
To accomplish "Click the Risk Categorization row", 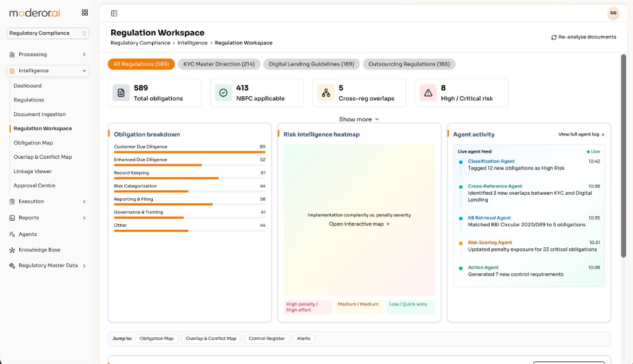I will [x=189, y=188].
